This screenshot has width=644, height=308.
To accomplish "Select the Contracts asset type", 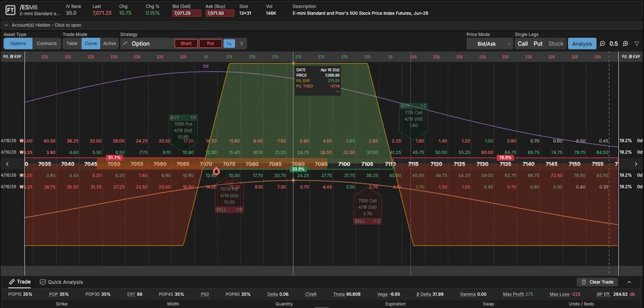I will [x=47, y=44].
